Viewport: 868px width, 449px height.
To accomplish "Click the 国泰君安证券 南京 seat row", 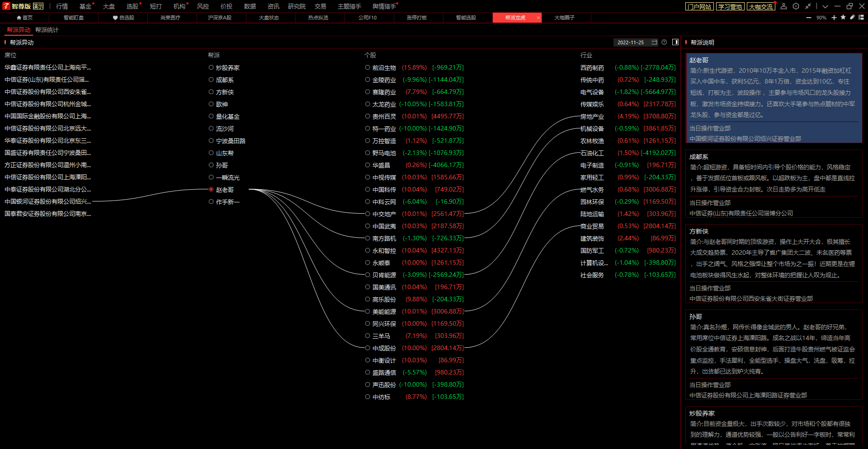I will click(48, 214).
